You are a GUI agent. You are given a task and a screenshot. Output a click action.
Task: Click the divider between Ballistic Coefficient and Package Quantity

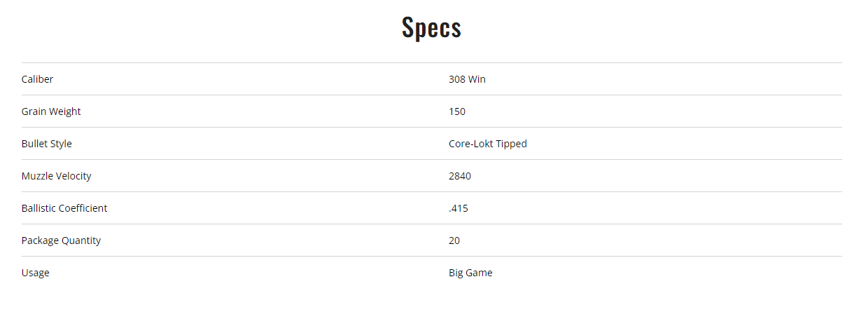coord(431,224)
